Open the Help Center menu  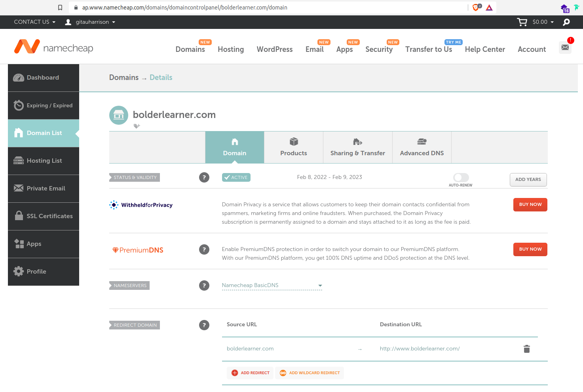coord(485,49)
